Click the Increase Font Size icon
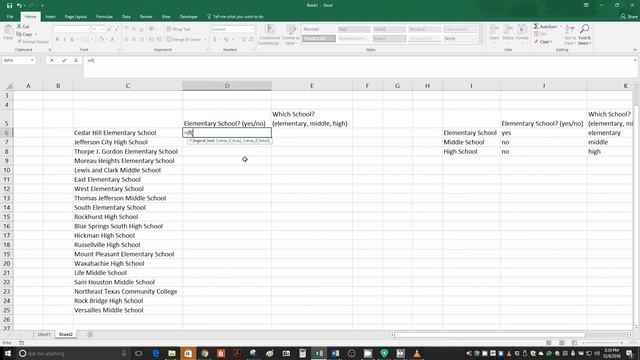Screen dimensions: 640x360 click(x=109, y=29)
